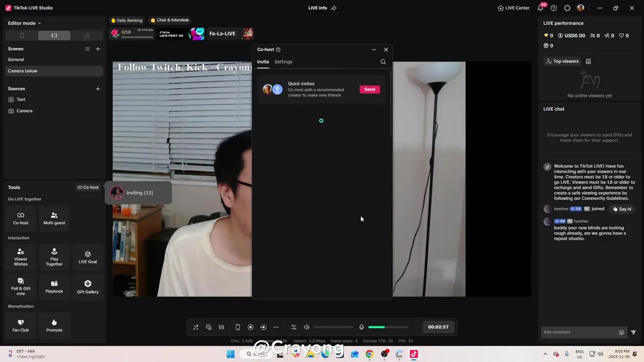
Task: Click the Add comment field
Action: click(x=579, y=332)
